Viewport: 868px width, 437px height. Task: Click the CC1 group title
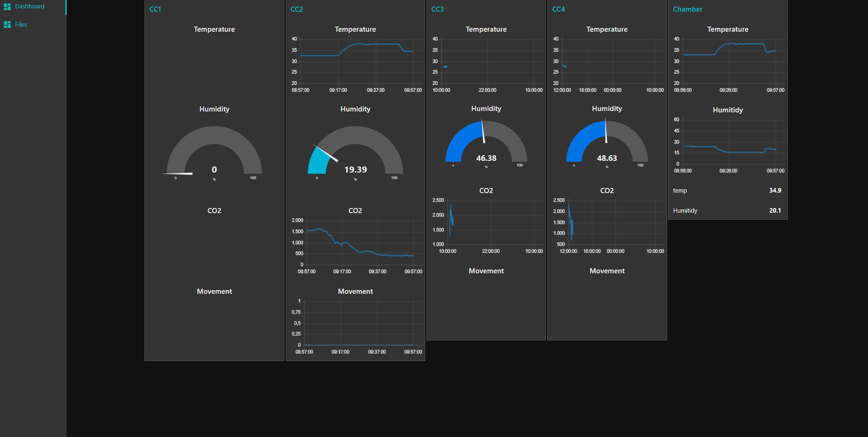point(155,9)
